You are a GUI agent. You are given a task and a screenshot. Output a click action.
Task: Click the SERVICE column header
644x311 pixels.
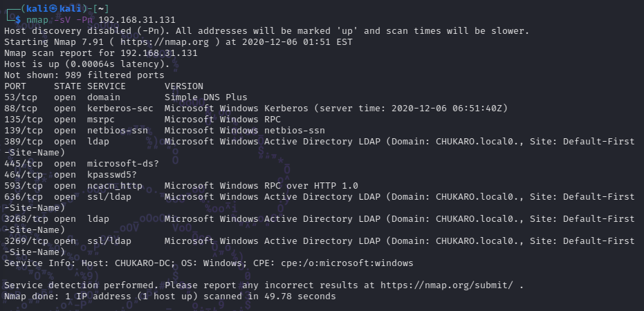(107, 86)
